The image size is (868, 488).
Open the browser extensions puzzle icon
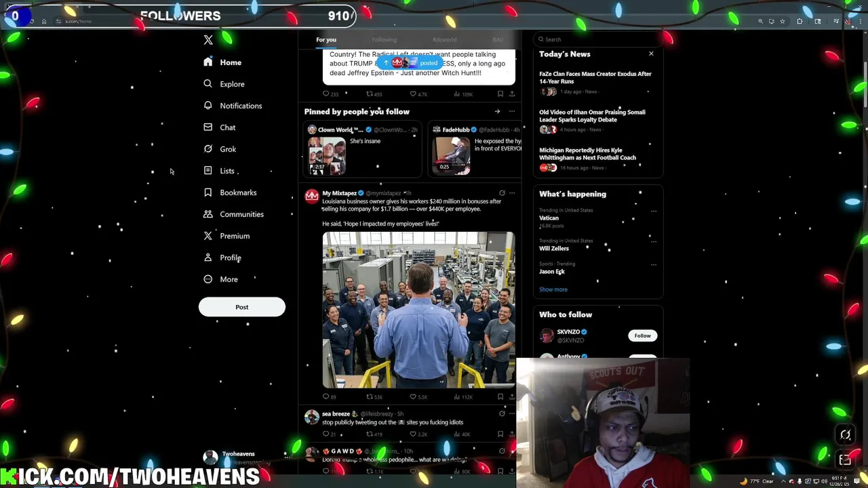800,22
